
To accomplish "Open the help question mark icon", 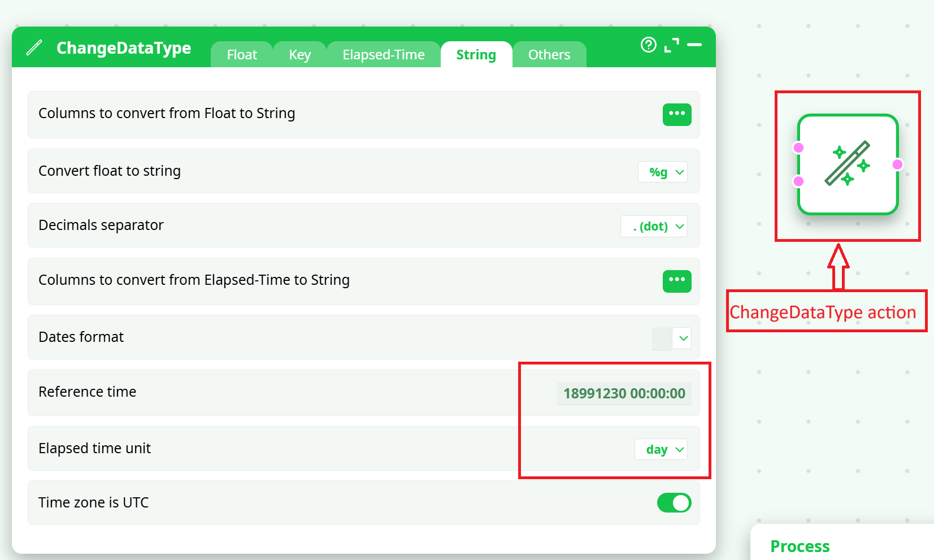I will point(648,45).
